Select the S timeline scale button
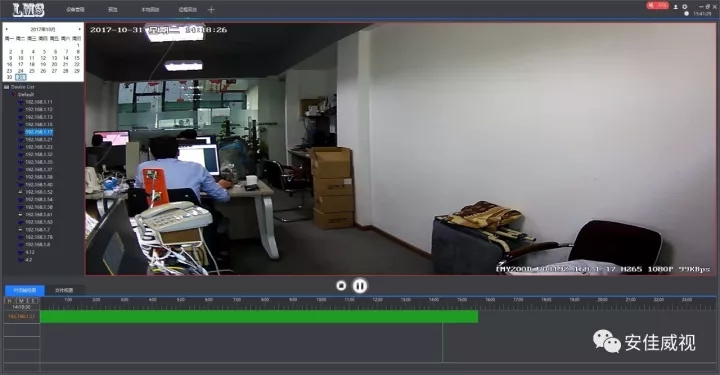The image size is (720, 375). click(x=33, y=301)
